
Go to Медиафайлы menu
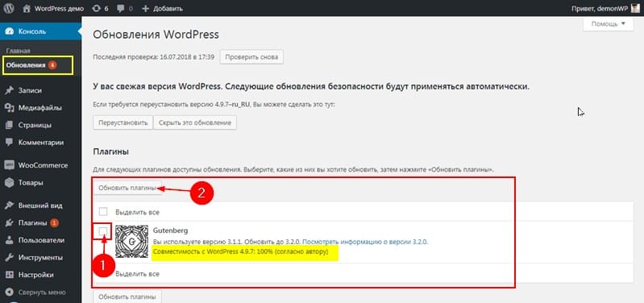(x=39, y=108)
